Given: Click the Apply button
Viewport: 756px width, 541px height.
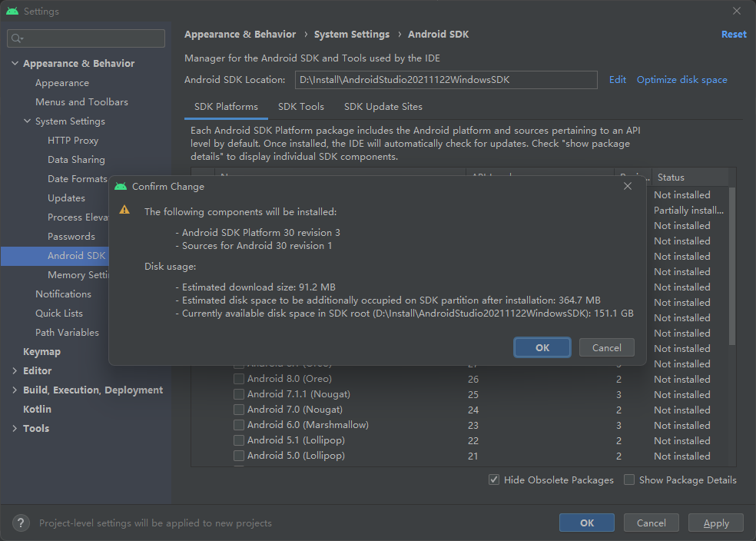Looking at the screenshot, I should pos(716,523).
